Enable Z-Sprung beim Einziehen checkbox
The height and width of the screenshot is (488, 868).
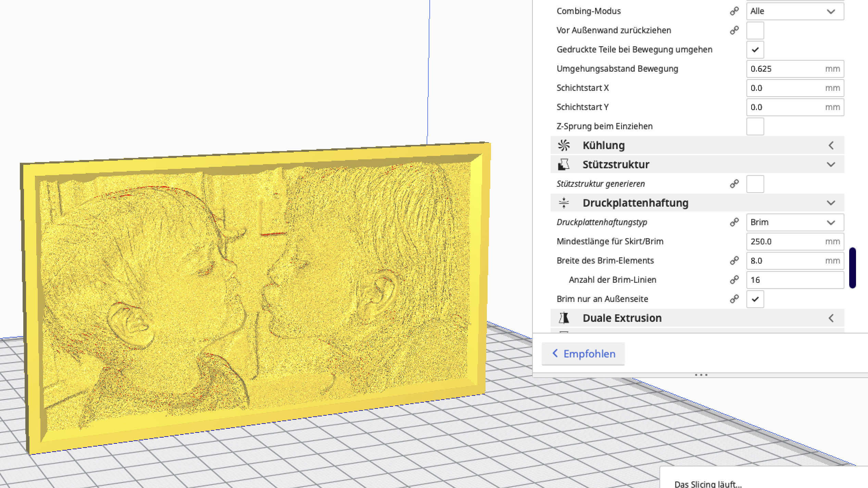click(755, 126)
